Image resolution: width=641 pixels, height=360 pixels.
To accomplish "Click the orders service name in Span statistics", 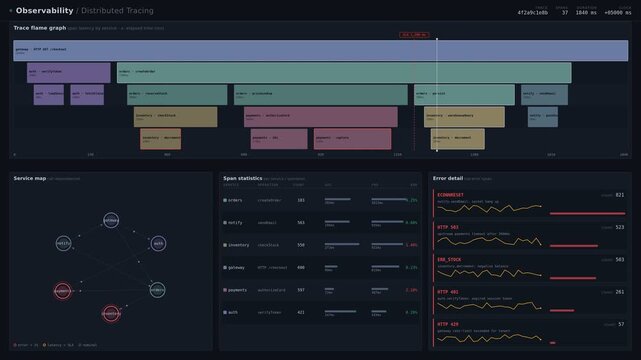I will click(x=235, y=200).
